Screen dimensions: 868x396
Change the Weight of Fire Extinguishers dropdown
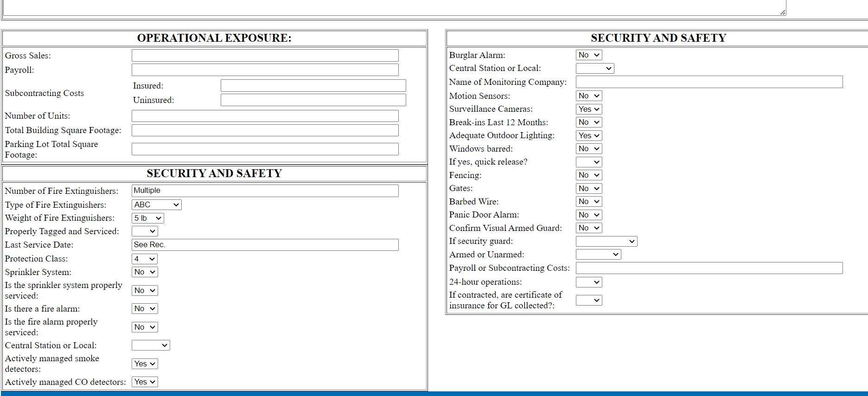click(x=147, y=218)
